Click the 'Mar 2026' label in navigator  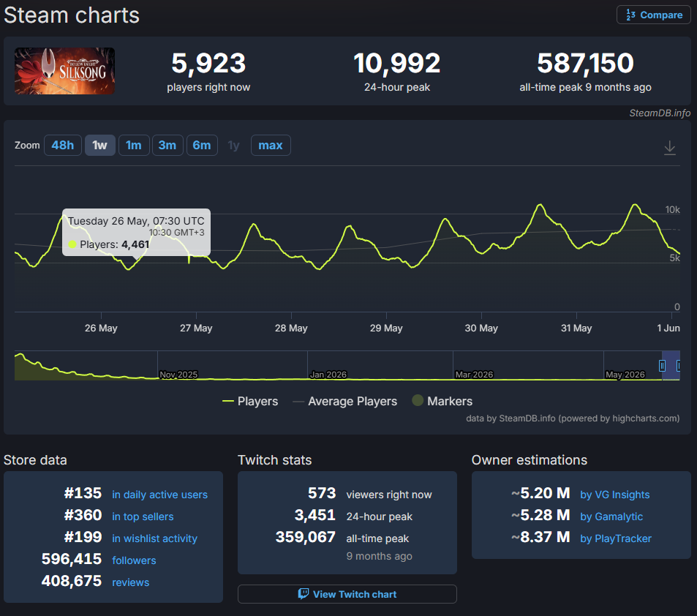click(474, 375)
